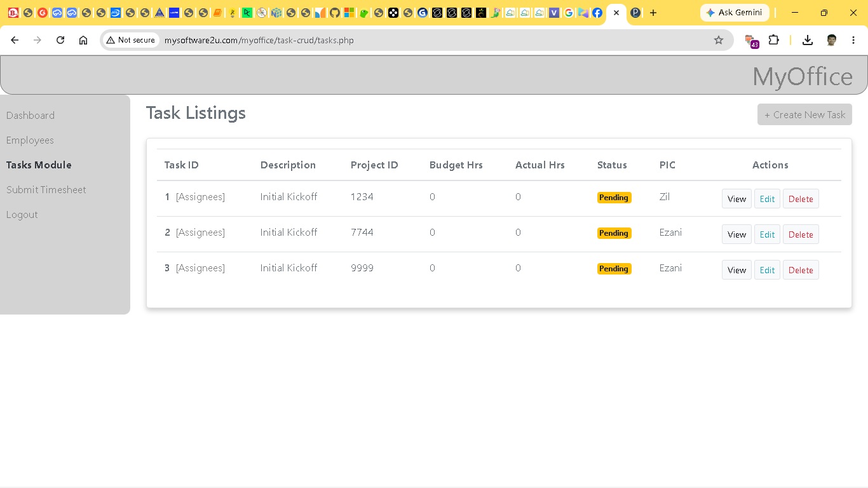Click the Task Listings heading
This screenshot has height=488, width=868.
(x=196, y=113)
